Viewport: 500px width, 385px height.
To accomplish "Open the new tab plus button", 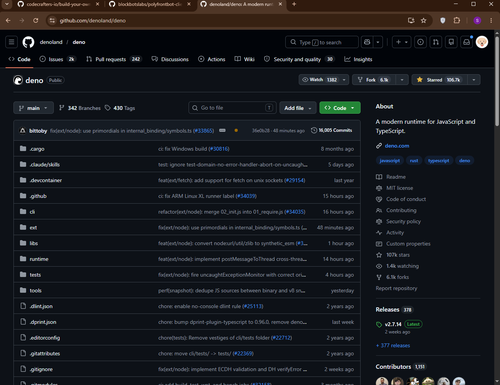I will click(x=294, y=4).
